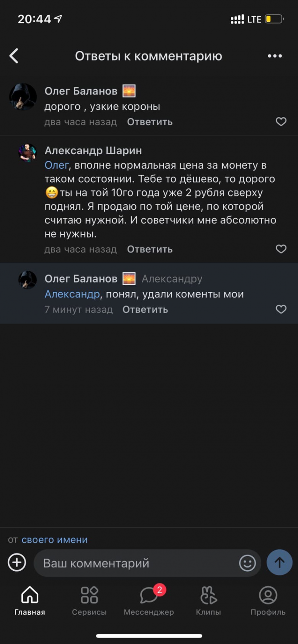298x644 pixels.
Task: Open the Главная tab
Action: pos(30,601)
